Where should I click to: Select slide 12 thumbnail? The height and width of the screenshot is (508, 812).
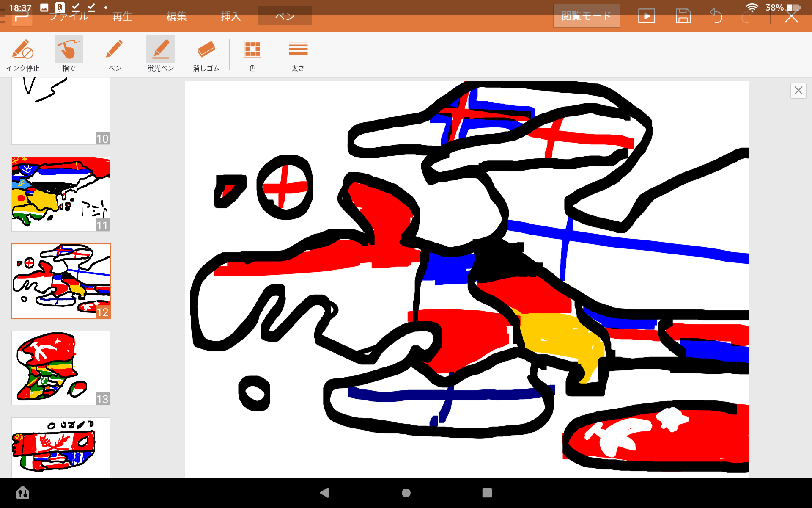61,281
